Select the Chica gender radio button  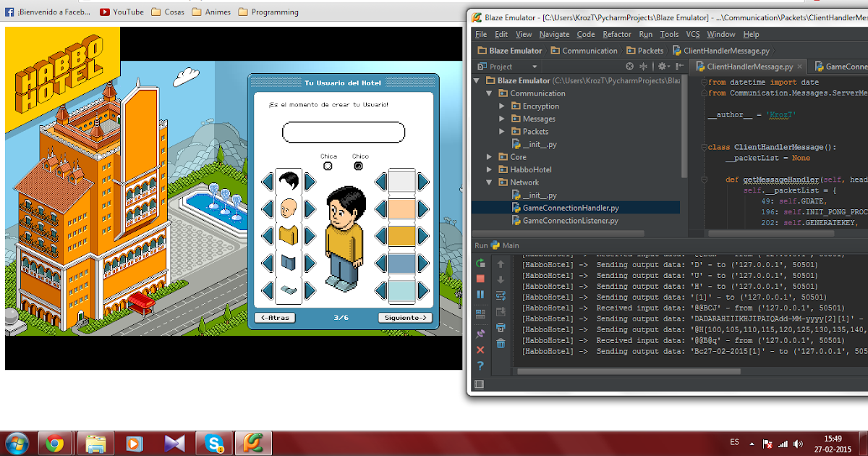pyautogui.click(x=328, y=166)
